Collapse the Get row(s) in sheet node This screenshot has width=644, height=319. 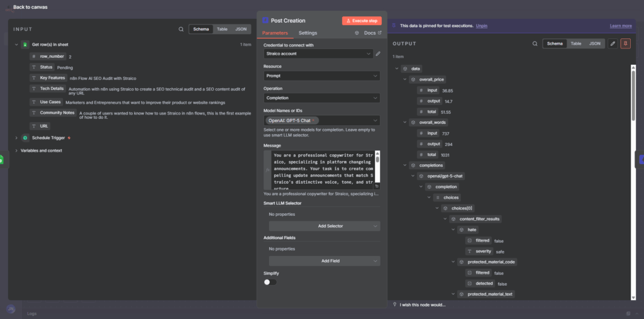click(x=17, y=45)
